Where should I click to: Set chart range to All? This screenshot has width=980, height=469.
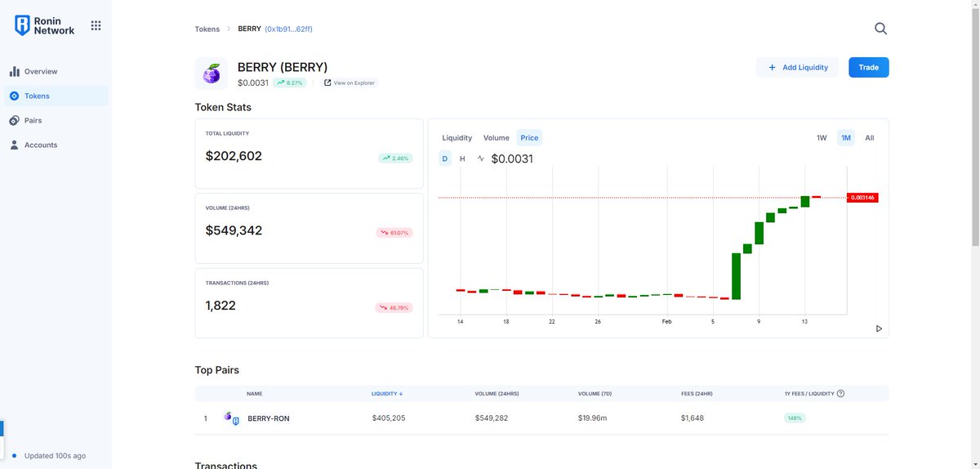[x=870, y=138]
